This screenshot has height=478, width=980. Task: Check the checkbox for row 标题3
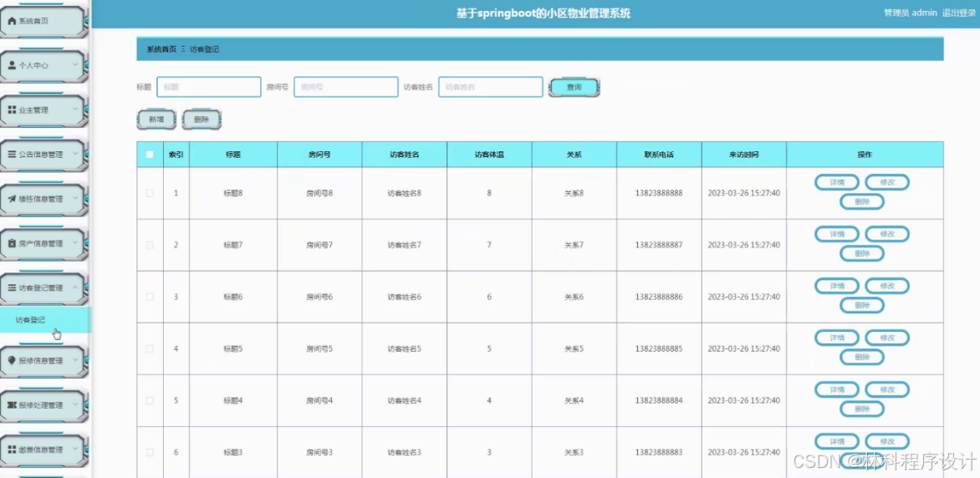point(150,452)
